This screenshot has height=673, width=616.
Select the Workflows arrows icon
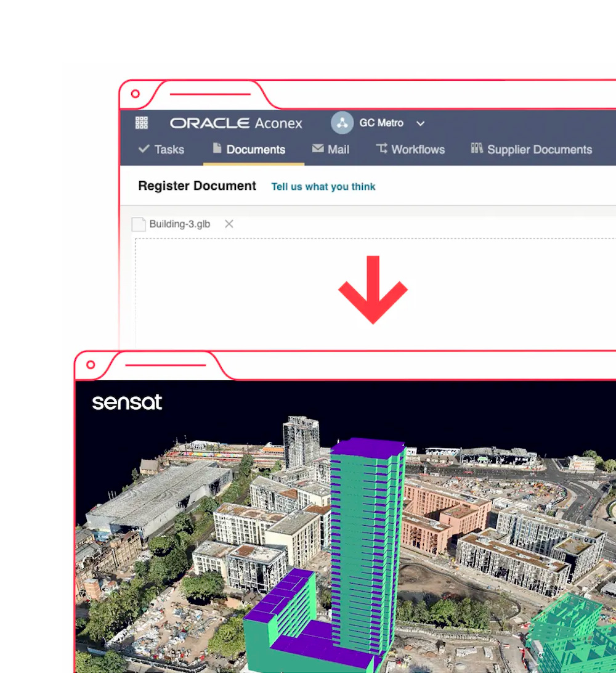(383, 149)
